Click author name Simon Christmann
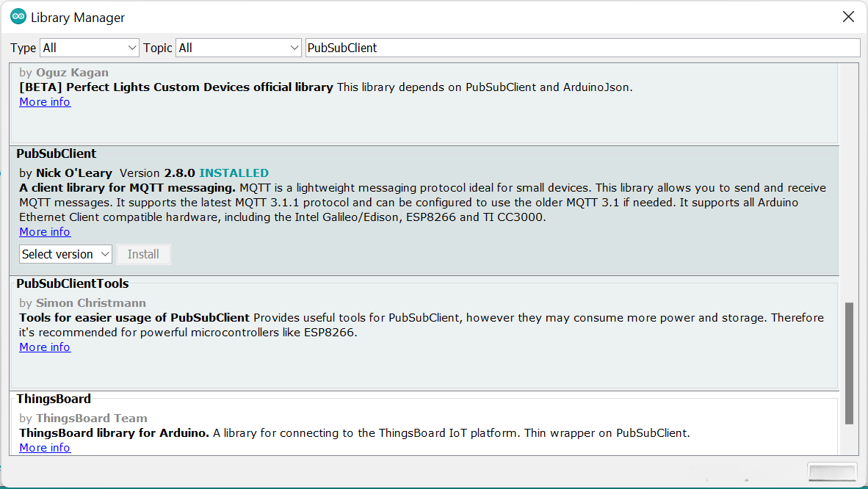The width and height of the screenshot is (868, 489). click(91, 303)
